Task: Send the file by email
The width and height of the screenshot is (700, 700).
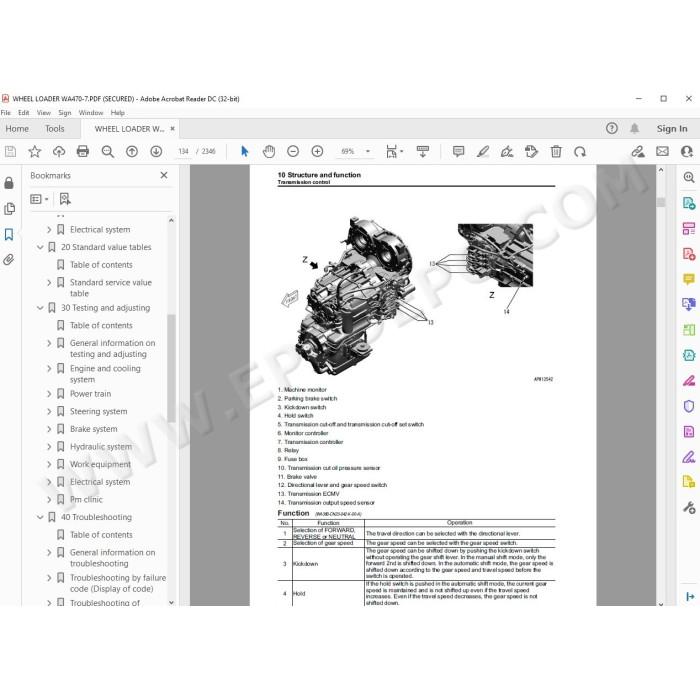Action: [662, 152]
